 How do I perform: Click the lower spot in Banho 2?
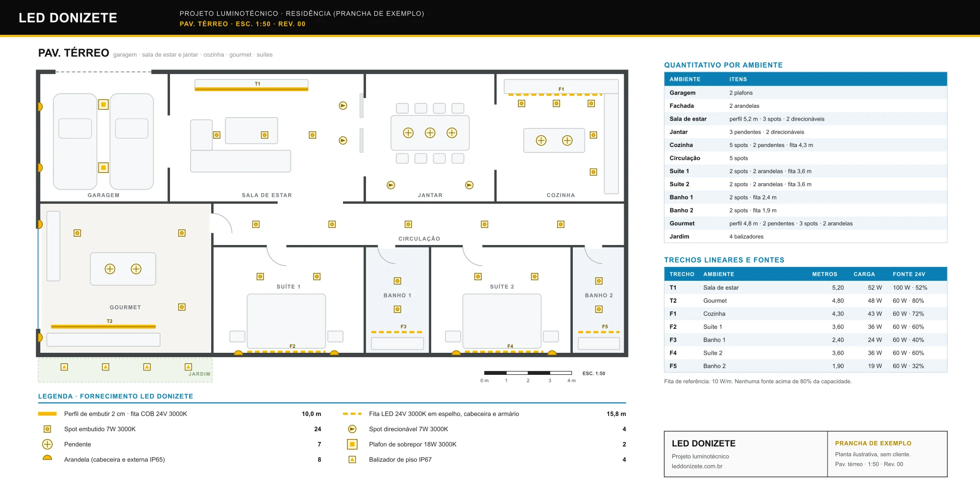point(599,309)
